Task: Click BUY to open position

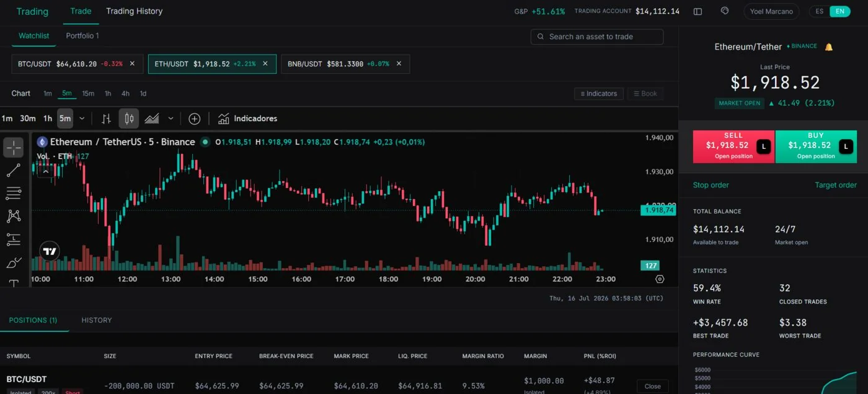Action: tap(816, 146)
